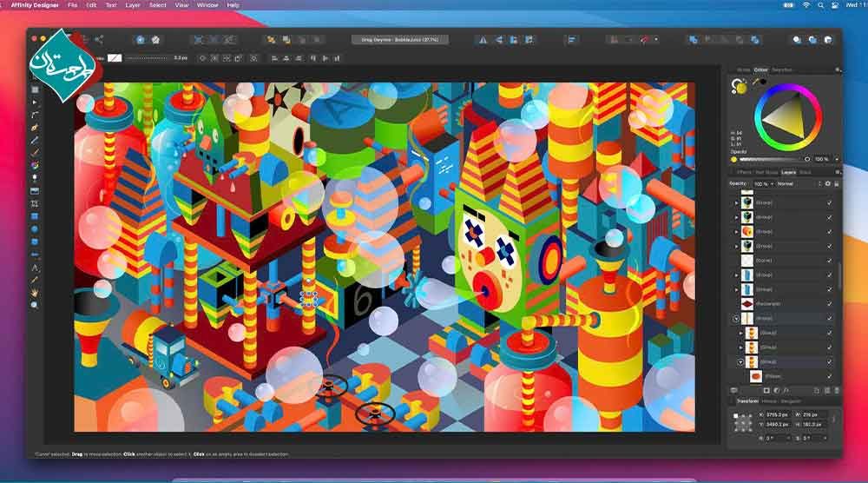Hide the (Ellipse) layer via checkbox

point(829,376)
